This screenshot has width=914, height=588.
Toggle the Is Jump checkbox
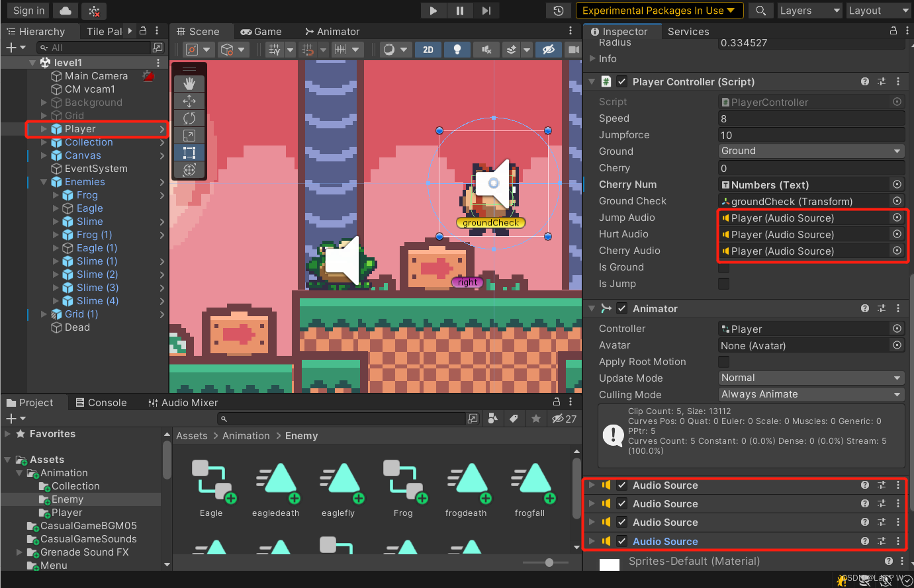click(x=724, y=284)
